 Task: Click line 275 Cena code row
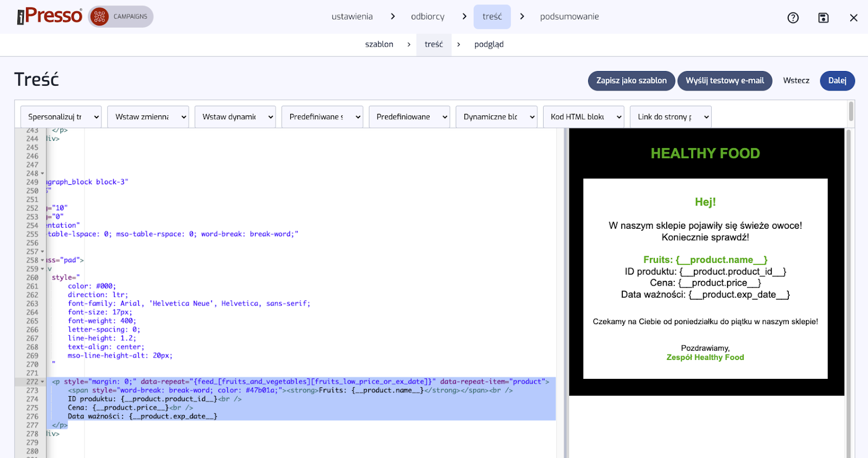point(130,408)
